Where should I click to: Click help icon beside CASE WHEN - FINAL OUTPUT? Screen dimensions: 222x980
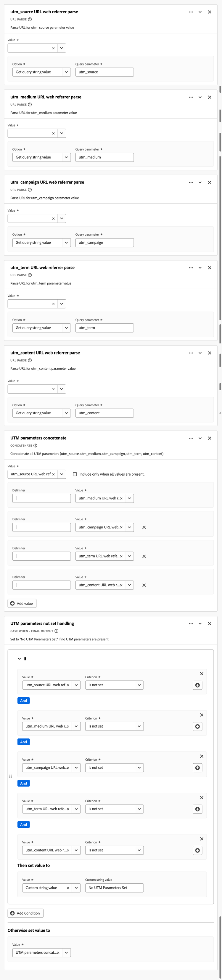[x=56, y=631]
